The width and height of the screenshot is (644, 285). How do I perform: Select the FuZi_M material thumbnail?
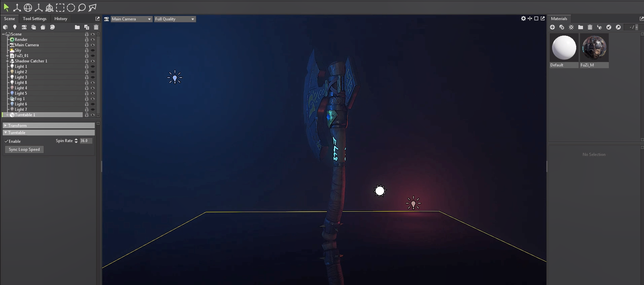(594, 48)
